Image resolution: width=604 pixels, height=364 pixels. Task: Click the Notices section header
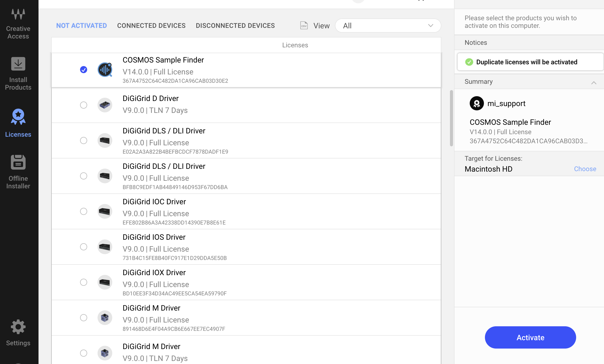529,43
